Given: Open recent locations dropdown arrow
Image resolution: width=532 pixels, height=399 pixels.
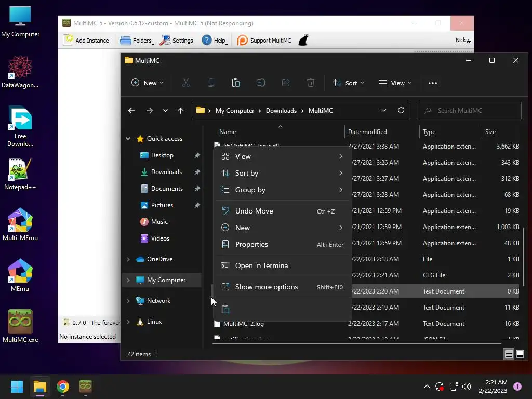Looking at the screenshot, I should 165,111.
